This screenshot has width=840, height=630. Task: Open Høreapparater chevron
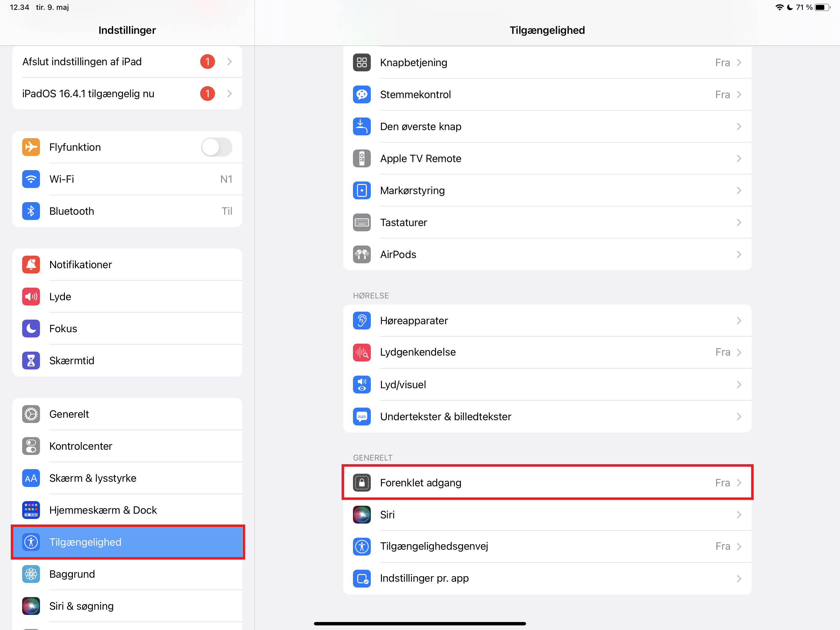739,320
